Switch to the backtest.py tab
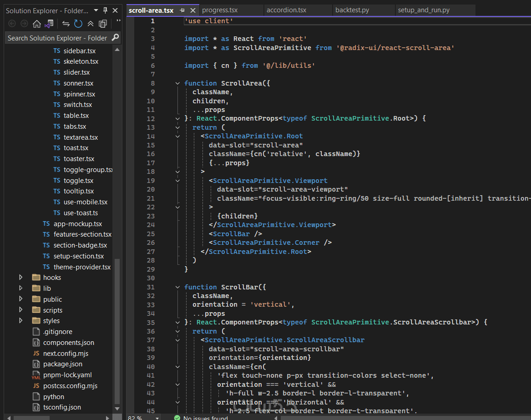531x420 pixels. pos(352,10)
